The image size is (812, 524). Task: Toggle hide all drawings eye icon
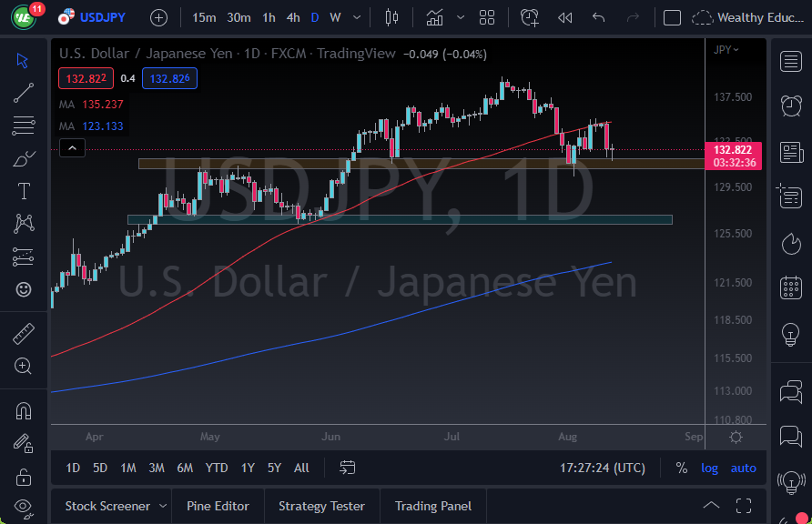[24, 509]
